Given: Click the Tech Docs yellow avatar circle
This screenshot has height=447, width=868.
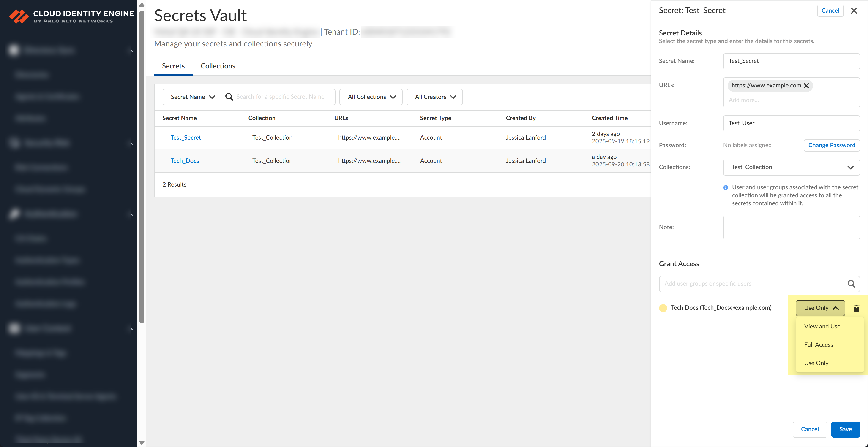Looking at the screenshot, I should click(x=663, y=308).
